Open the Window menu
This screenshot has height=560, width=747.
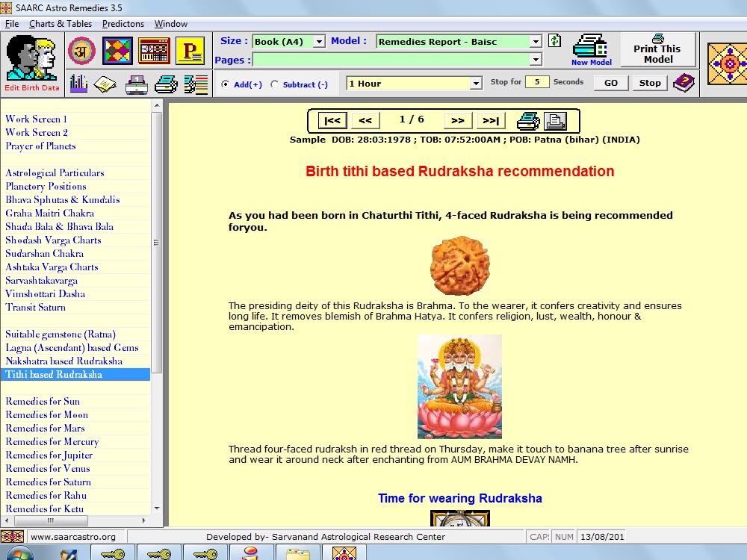pos(170,24)
